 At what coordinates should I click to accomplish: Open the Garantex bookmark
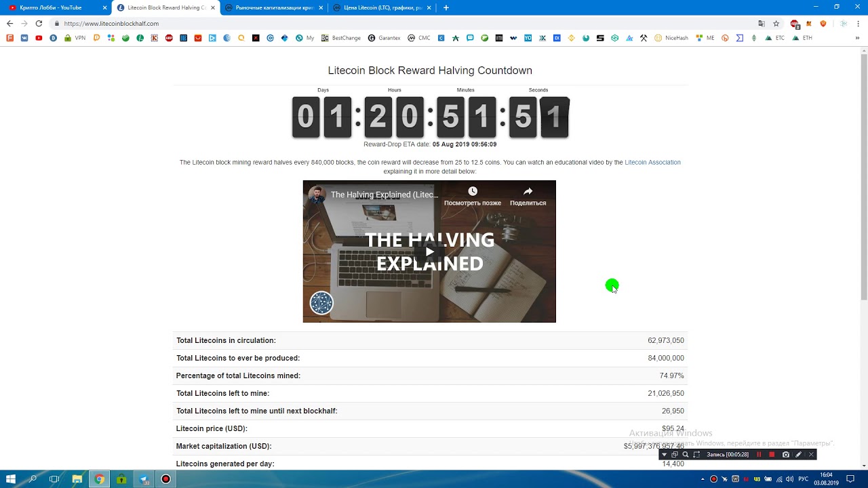[384, 38]
